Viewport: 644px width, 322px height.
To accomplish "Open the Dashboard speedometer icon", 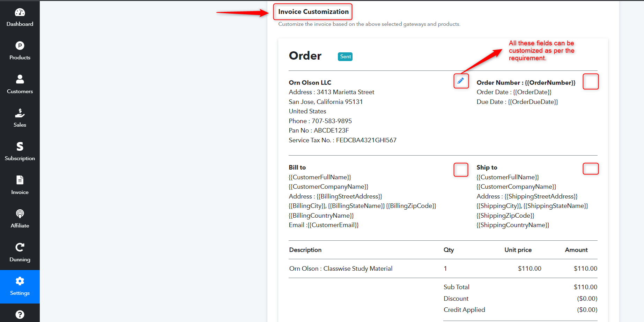I will [20, 12].
